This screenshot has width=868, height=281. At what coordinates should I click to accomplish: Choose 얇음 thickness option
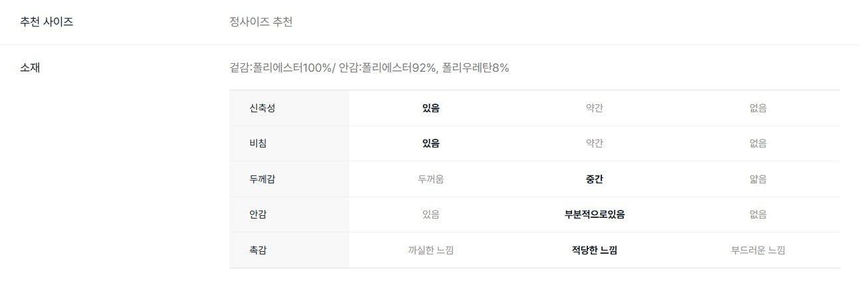pyautogui.click(x=758, y=179)
